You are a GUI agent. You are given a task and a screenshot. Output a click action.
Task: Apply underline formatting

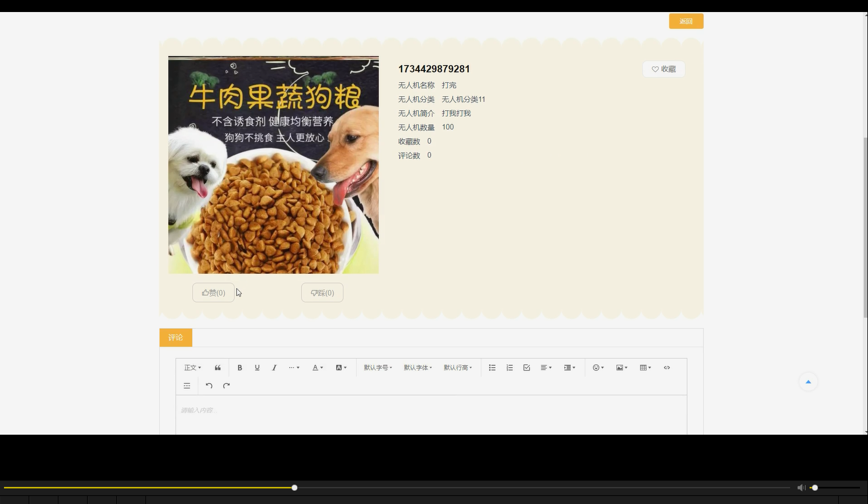[x=257, y=367]
